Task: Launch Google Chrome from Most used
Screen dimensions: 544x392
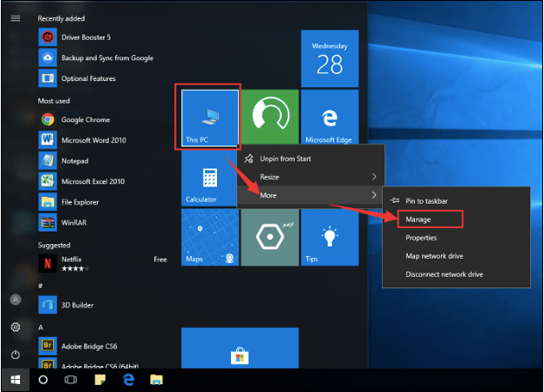Action: click(x=74, y=119)
